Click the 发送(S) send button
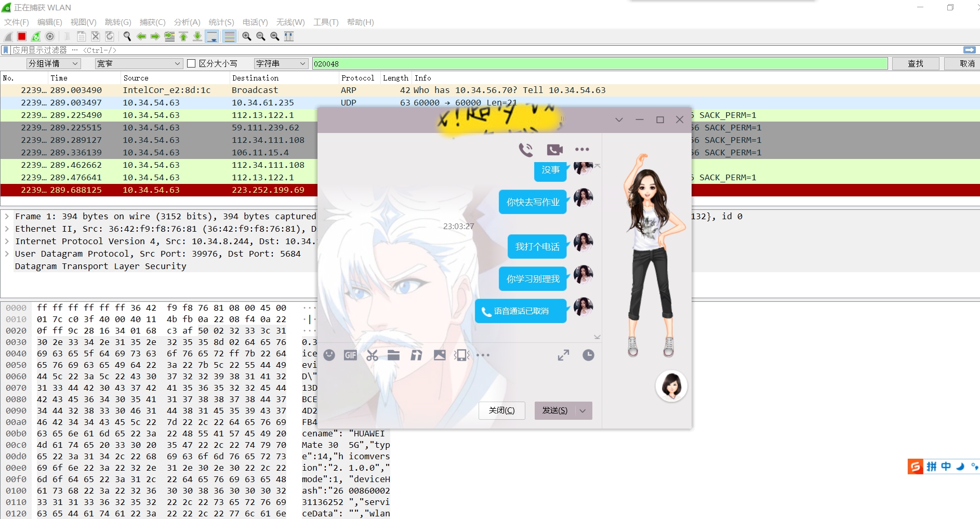Viewport: 980px width, 519px height. tap(555, 410)
